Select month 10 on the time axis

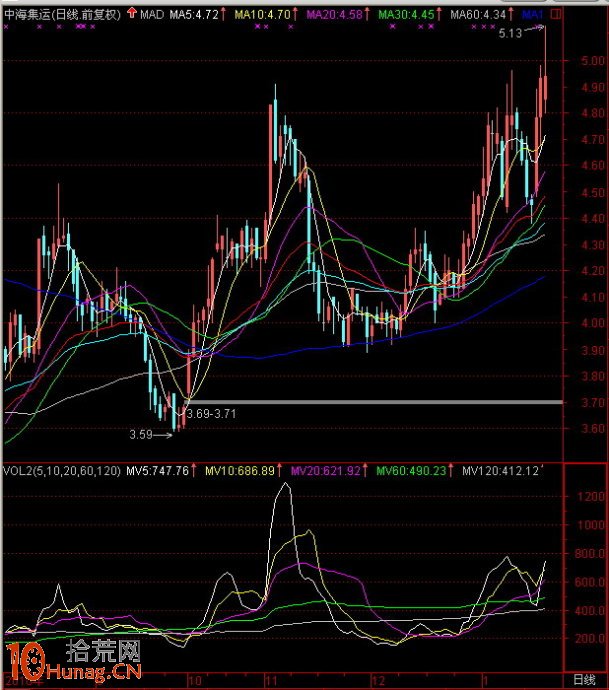[x=195, y=681]
